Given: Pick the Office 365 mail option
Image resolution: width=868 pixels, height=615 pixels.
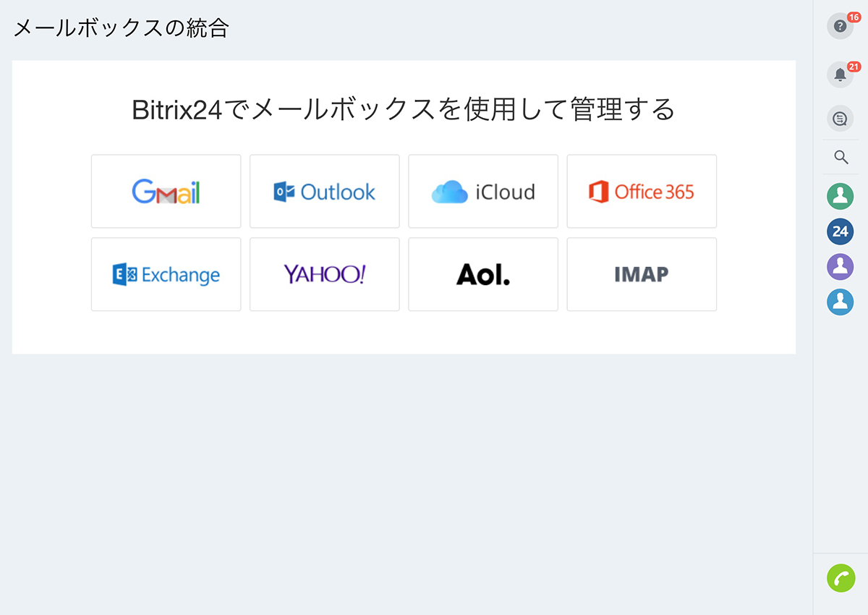Looking at the screenshot, I should pos(641,191).
